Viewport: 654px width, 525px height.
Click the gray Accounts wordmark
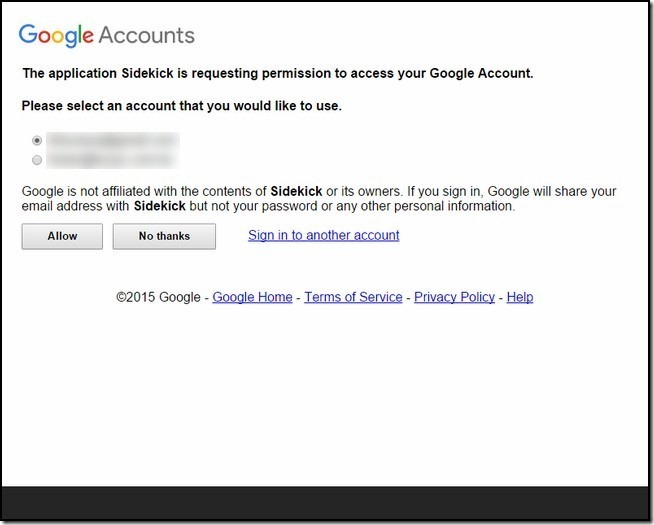(x=147, y=35)
